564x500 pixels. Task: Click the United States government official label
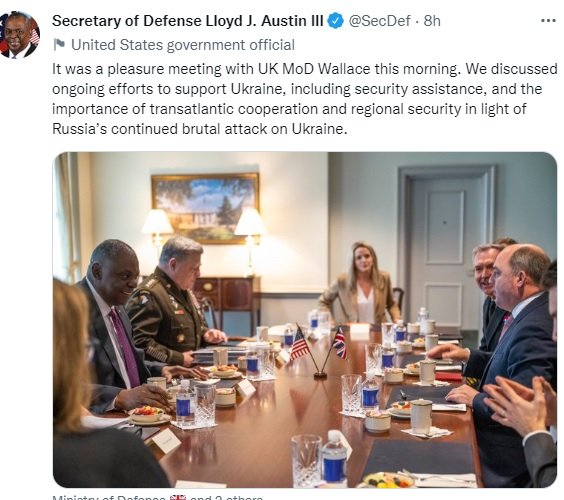pos(183,45)
